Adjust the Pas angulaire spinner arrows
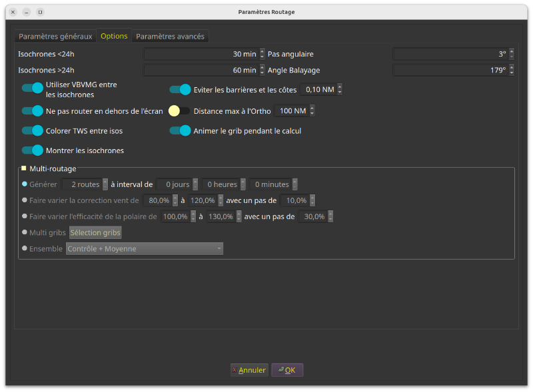This screenshot has height=392, width=533. pos(512,54)
